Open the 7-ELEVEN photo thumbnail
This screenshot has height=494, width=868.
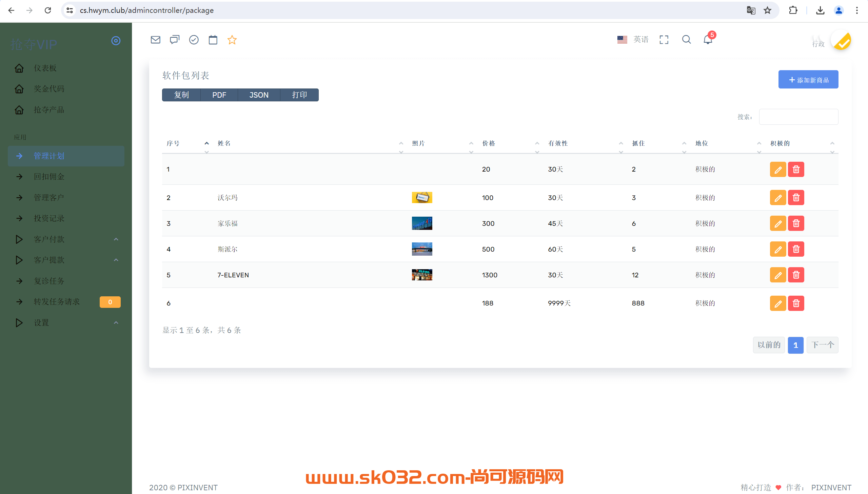click(422, 275)
